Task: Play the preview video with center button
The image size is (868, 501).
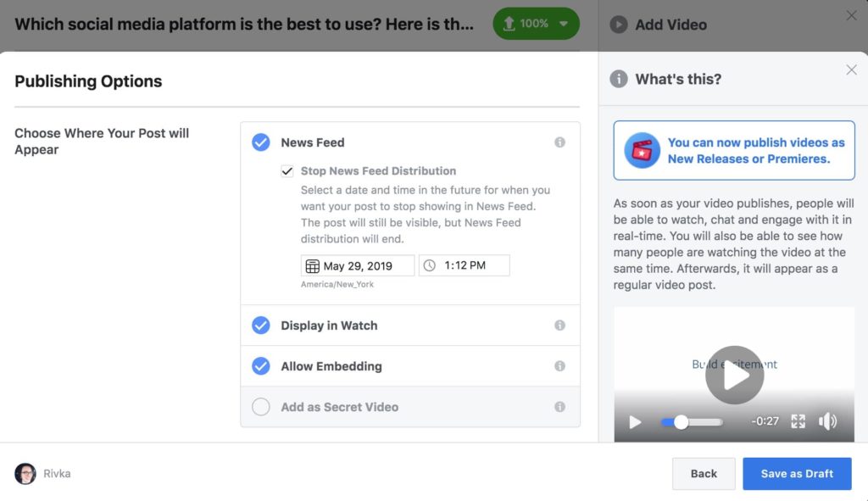Action: click(x=734, y=375)
